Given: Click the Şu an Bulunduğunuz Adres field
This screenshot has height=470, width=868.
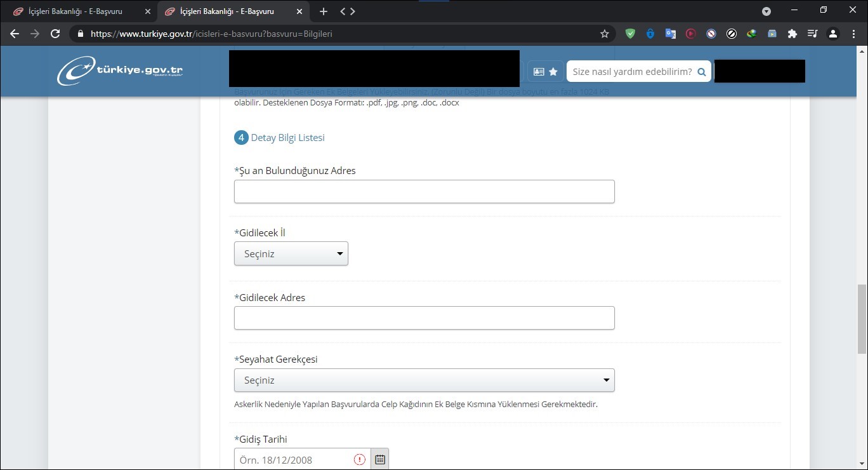Looking at the screenshot, I should pyautogui.click(x=424, y=192).
